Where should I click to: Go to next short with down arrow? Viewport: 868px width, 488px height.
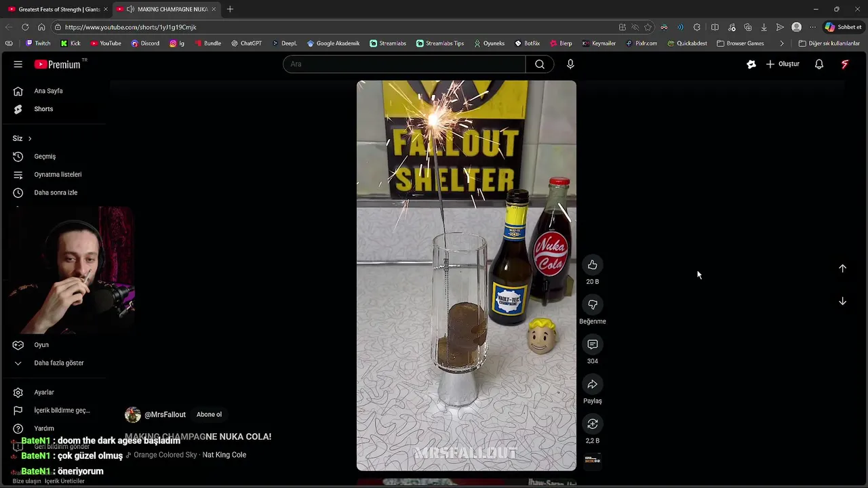point(842,301)
